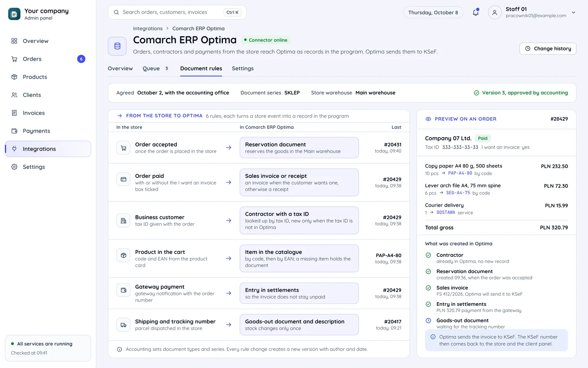Open Overview in the sidebar
Screen dimensions: 588x368
tap(48, 41)
